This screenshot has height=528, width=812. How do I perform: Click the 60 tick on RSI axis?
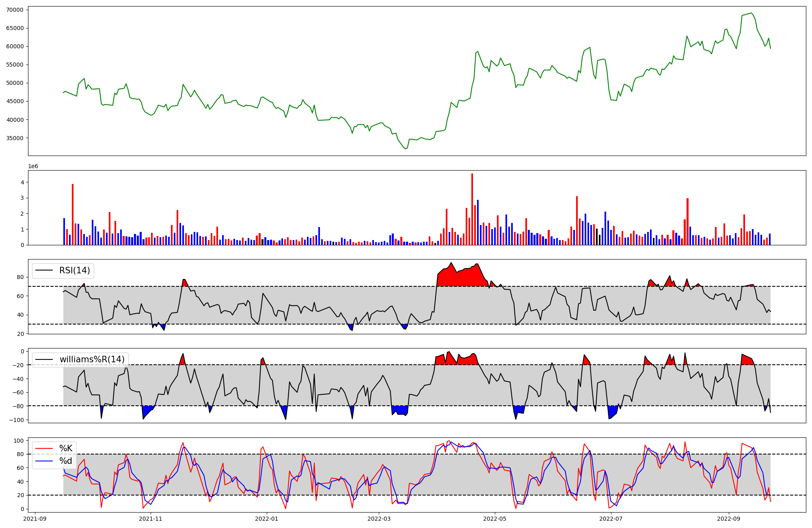pyautogui.click(x=20, y=296)
